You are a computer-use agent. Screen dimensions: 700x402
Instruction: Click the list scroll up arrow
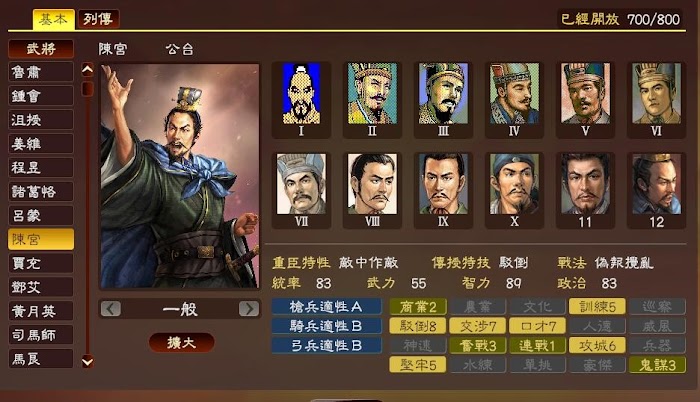point(88,70)
